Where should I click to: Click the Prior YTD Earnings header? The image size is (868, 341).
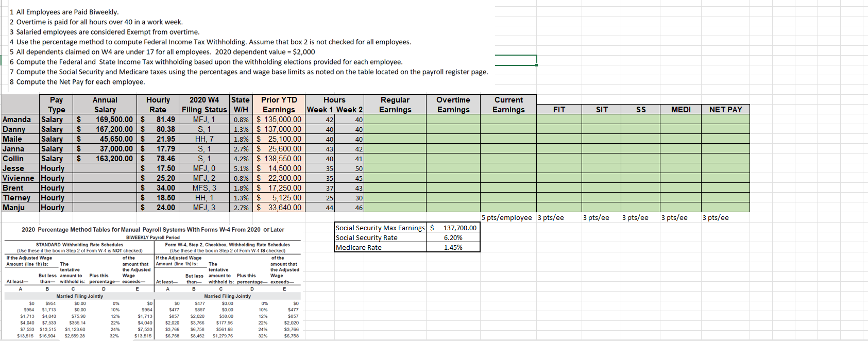point(279,105)
